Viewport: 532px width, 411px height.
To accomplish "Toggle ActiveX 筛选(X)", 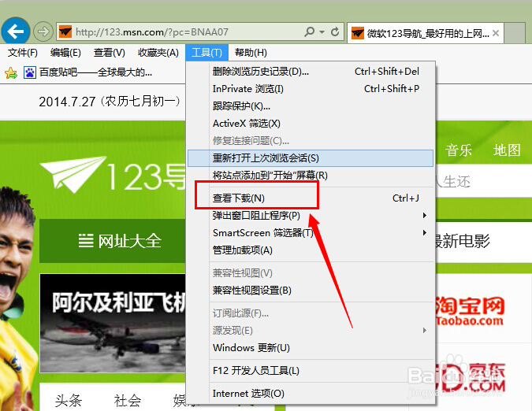I will point(311,124).
